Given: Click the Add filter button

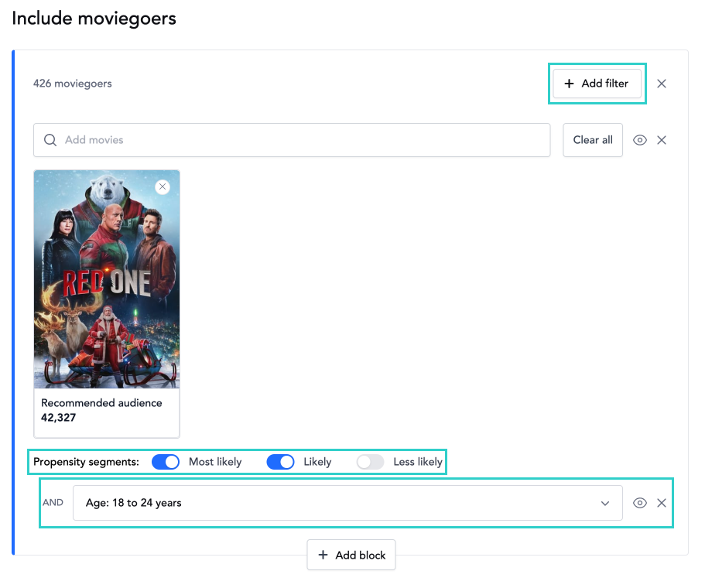Looking at the screenshot, I should click(x=597, y=84).
